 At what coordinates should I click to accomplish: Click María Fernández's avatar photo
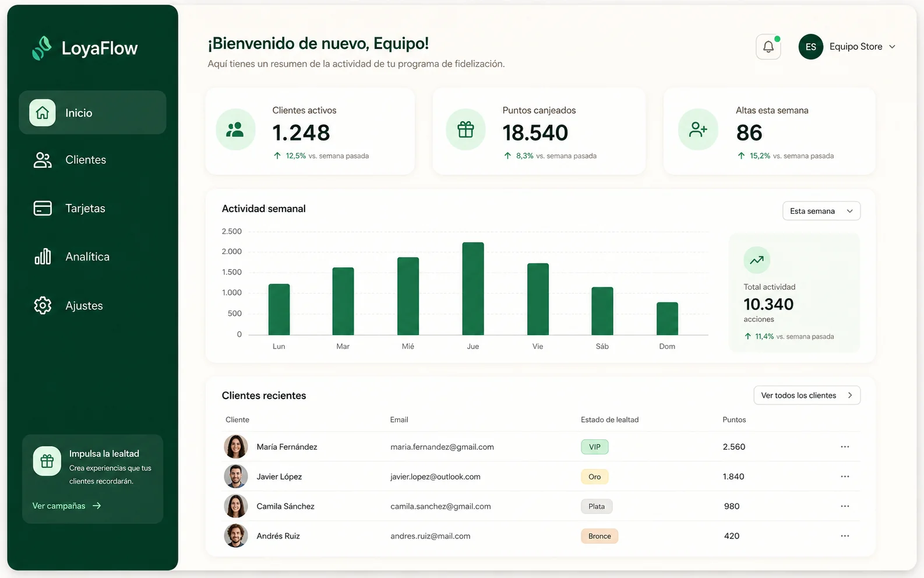click(236, 447)
